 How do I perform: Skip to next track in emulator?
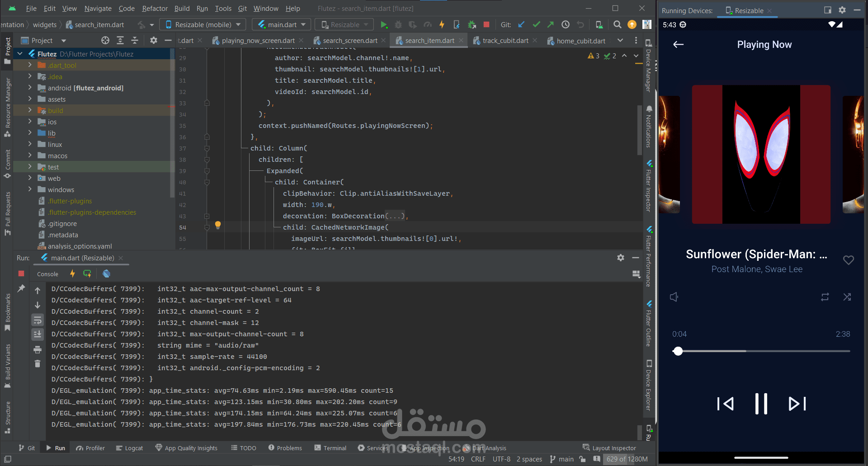pyautogui.click(x=797, y=404)
